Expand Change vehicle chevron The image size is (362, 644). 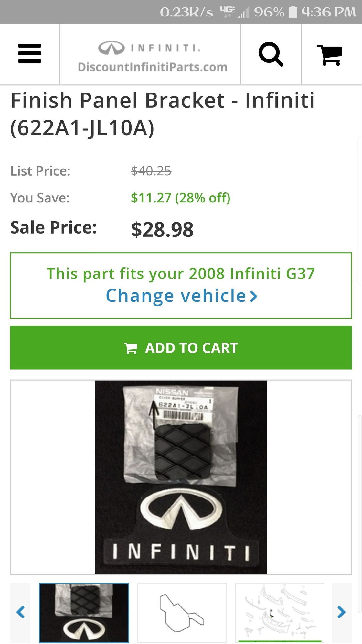coord(254,296)
